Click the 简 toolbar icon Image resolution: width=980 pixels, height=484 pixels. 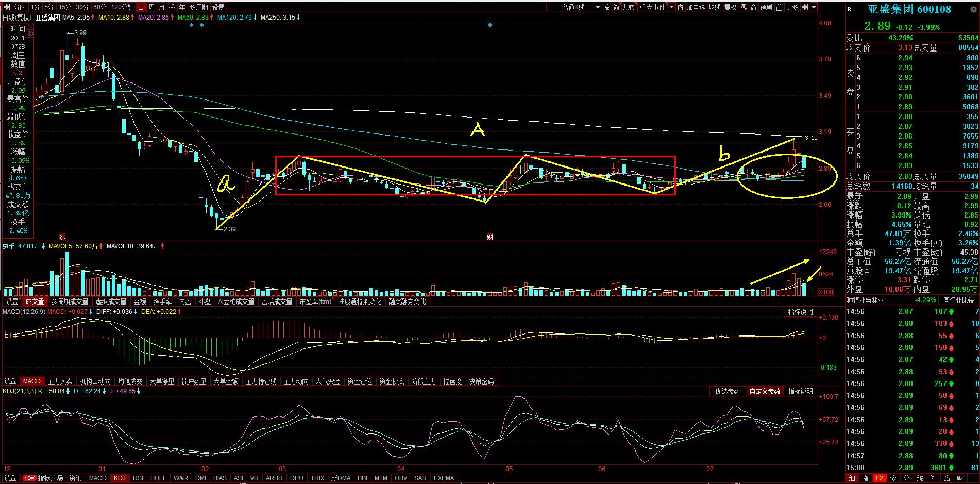tap(616, 7)
